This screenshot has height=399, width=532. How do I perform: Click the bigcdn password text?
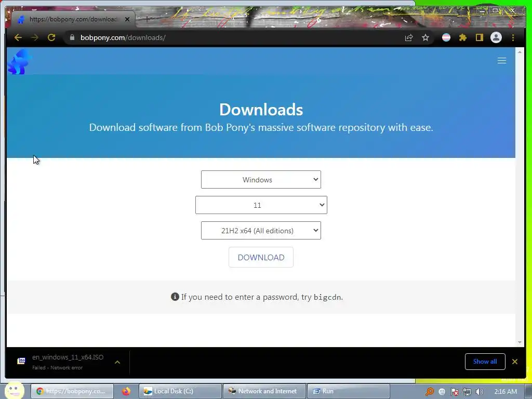coord(327,297)
